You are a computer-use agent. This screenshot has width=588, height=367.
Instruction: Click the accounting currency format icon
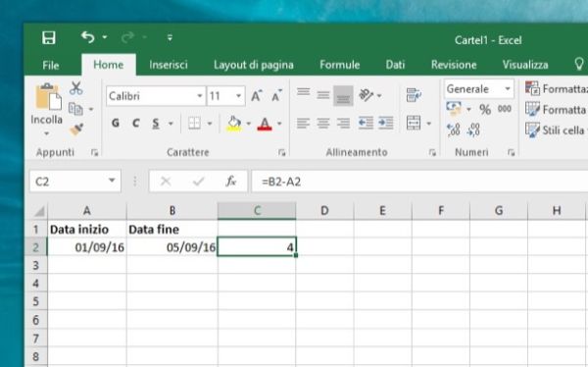(454, 109)
